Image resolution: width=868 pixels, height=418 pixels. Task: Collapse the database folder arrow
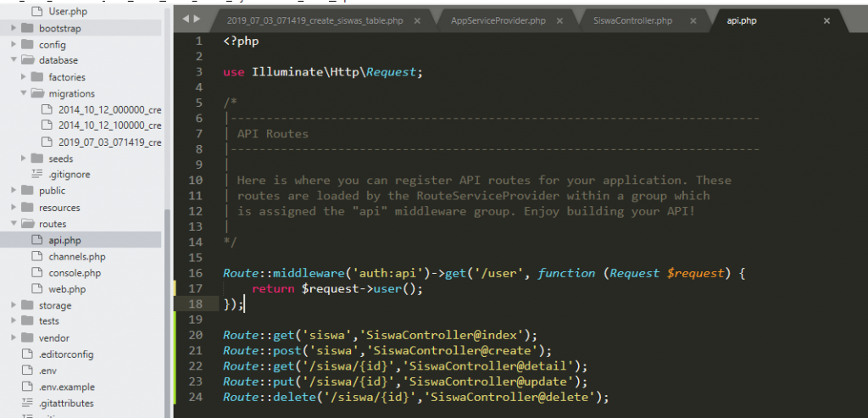click(x=14, y=61)
